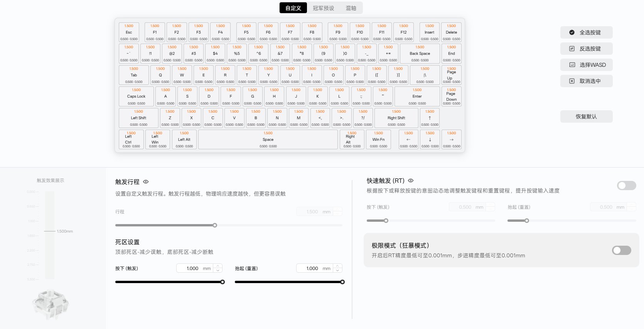Select the F1 key
Screen dimensions: 644x329
coord(155,32)
